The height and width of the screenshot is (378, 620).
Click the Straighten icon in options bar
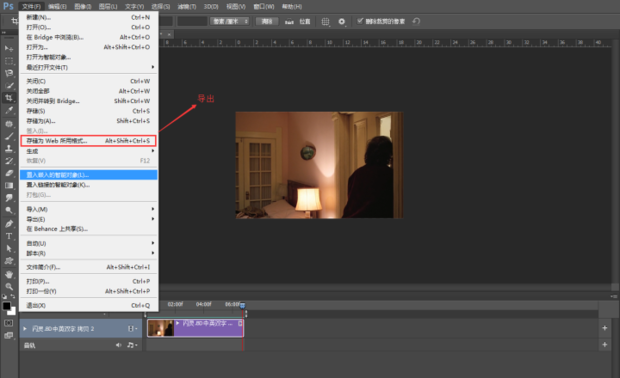[289, 21]
